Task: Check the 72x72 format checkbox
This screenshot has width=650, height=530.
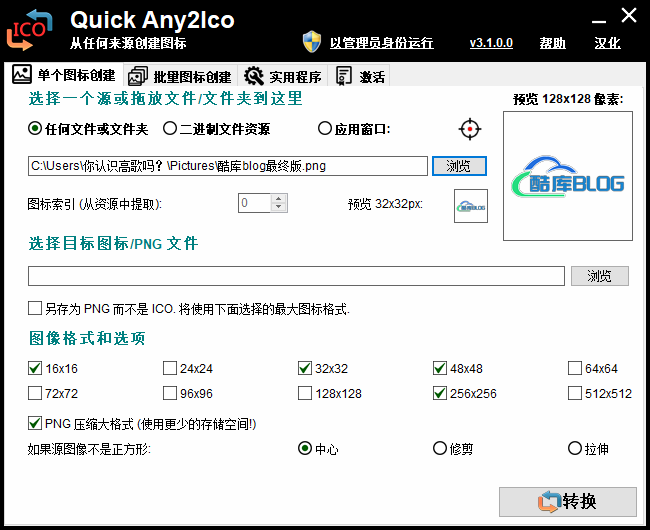Action: [35, 393]
